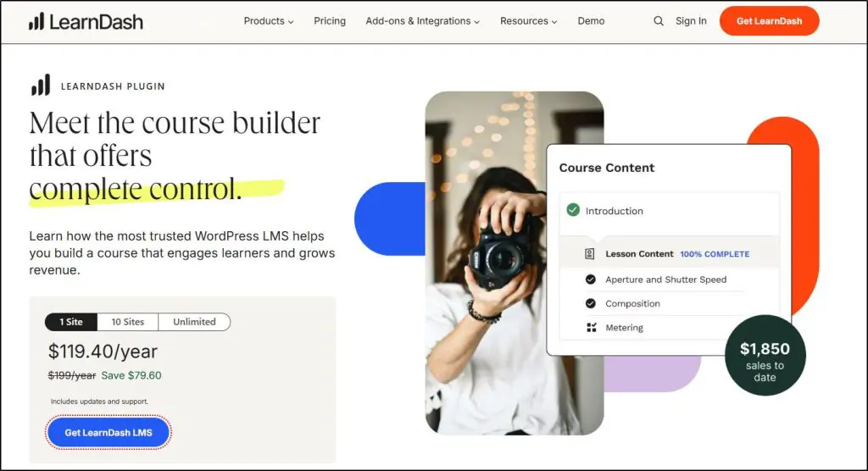Click the Get LearnDash LMS button
The width and height of the screenshot is (868, 471).
tap(108, 433)
